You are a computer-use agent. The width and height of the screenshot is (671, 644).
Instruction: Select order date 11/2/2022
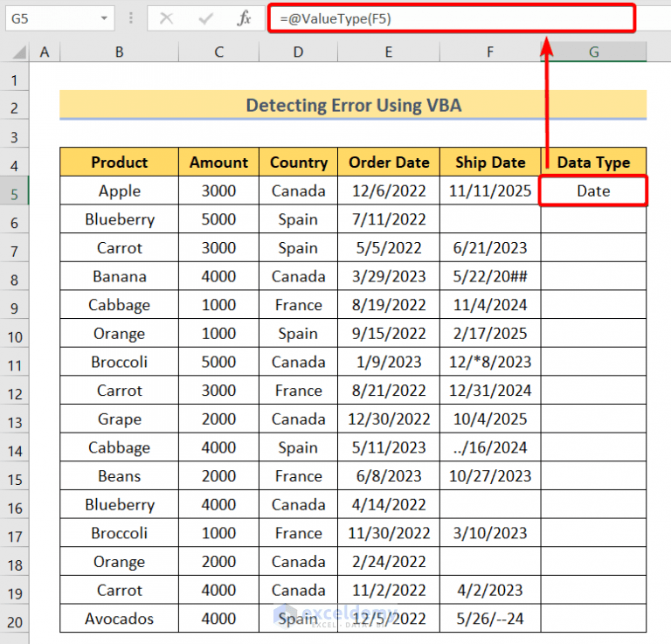coord(389,590)
